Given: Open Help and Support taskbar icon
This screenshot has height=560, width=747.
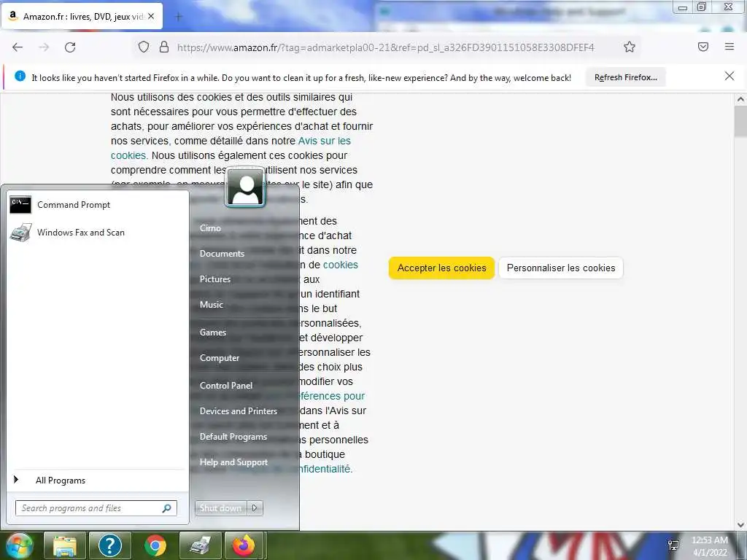Looking at the screenshot, I should (109, 545).
